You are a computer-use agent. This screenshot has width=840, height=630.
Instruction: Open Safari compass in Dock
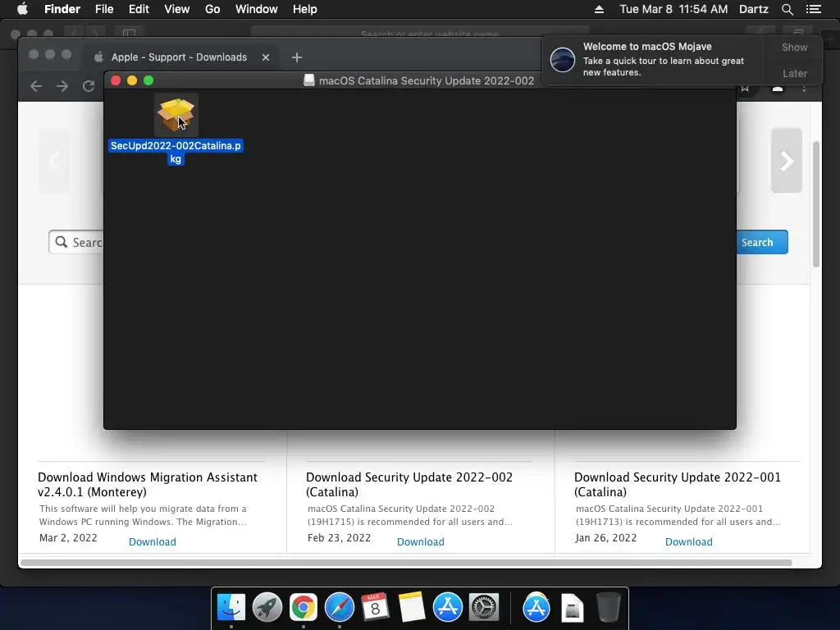339,607
